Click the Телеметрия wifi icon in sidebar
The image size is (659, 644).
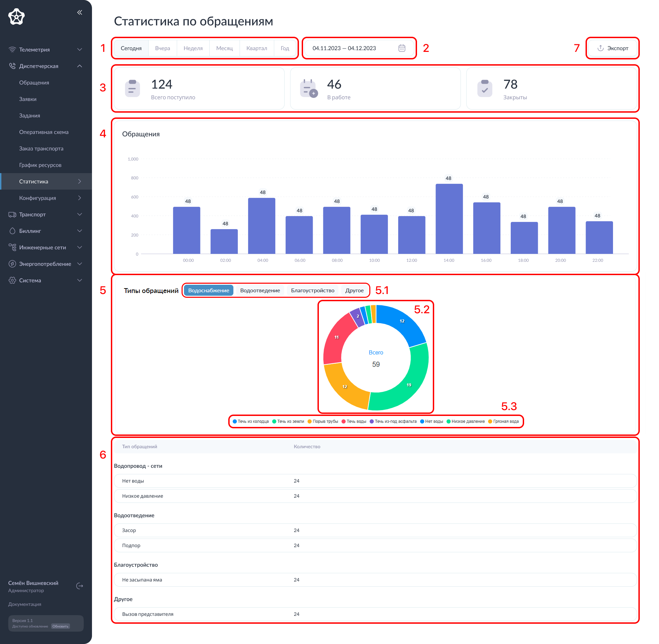(x=12, y=49)
